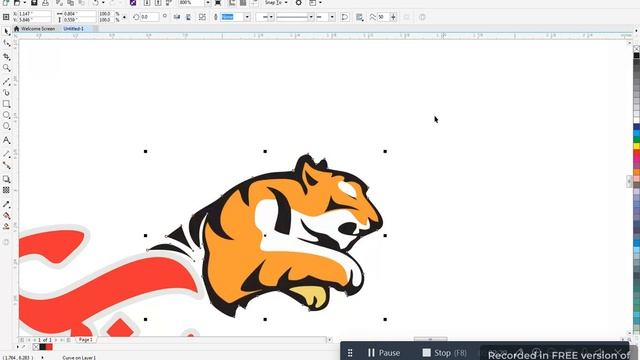
Task: Toggle the object origin reference box
Action: [6, 17]
